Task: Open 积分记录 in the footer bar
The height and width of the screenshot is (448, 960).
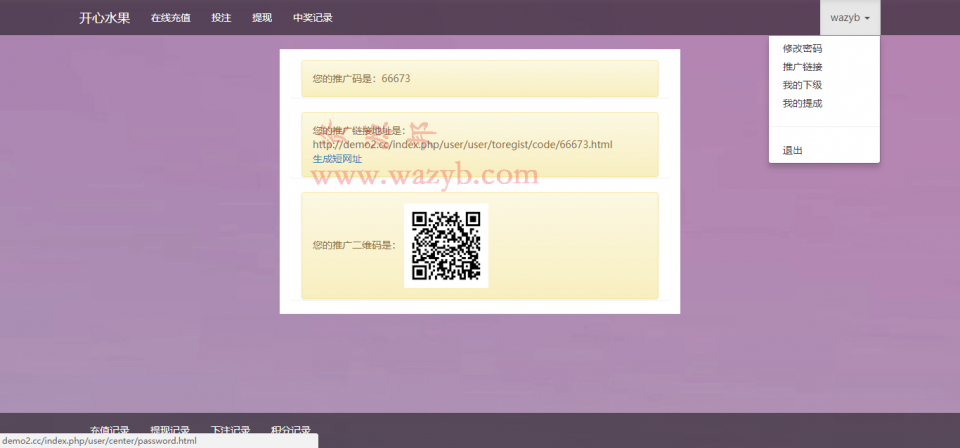Action: 291,430
